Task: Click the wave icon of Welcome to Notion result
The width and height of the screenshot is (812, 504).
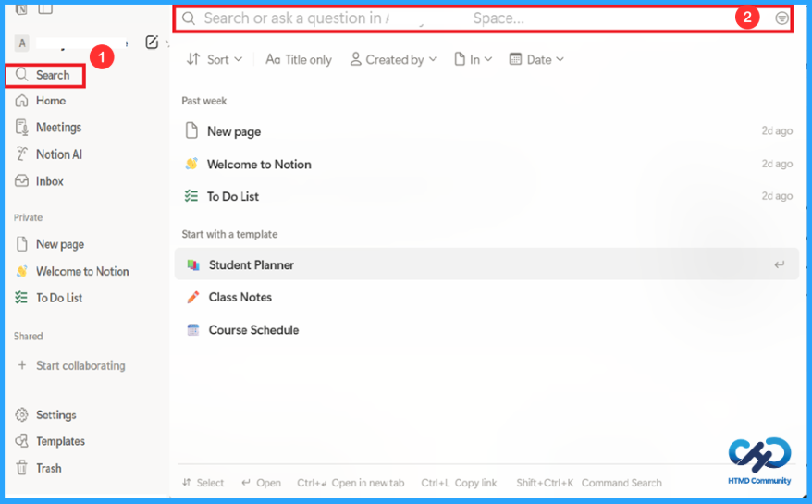Action: point(191,165)
